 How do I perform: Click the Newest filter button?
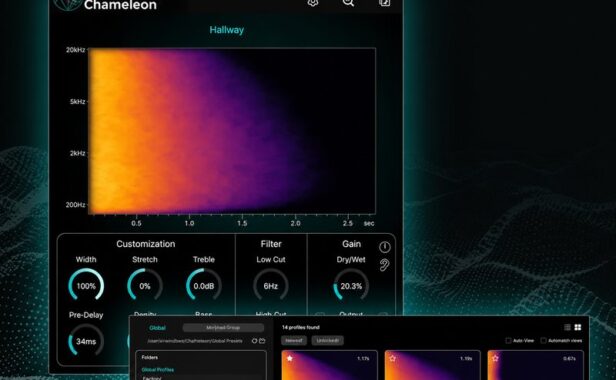coord(294,340)
